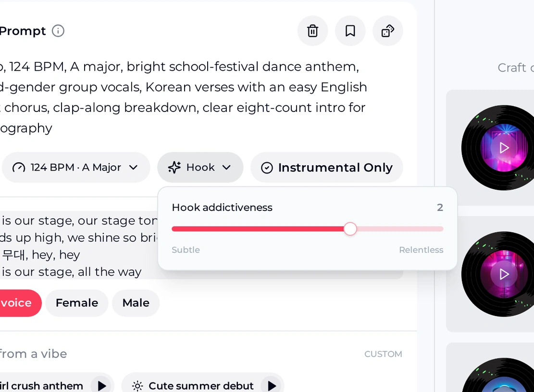
Task: Save prompt using the bookmark icon
Action: tap(350, 31)
